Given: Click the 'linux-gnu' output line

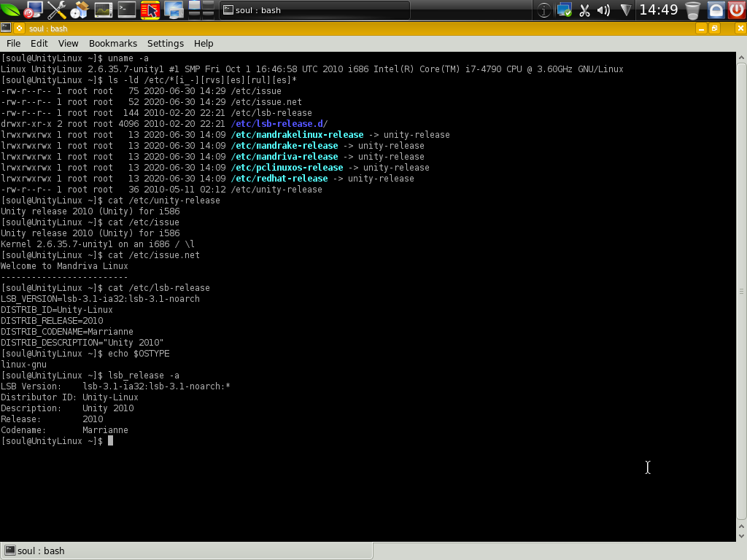Looking at the screenshot, I should click(x=24, y=365).
